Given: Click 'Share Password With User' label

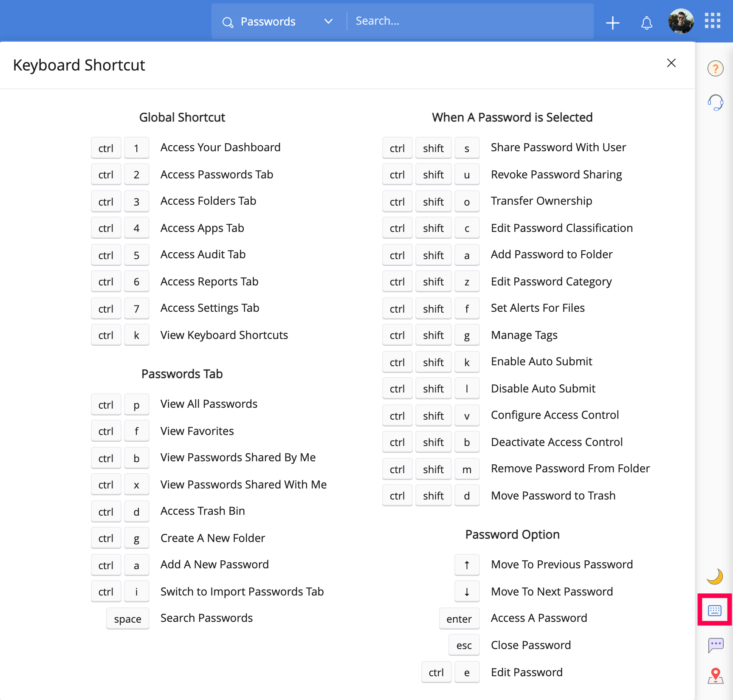Looking at the screenshot, I should (558, 147).
